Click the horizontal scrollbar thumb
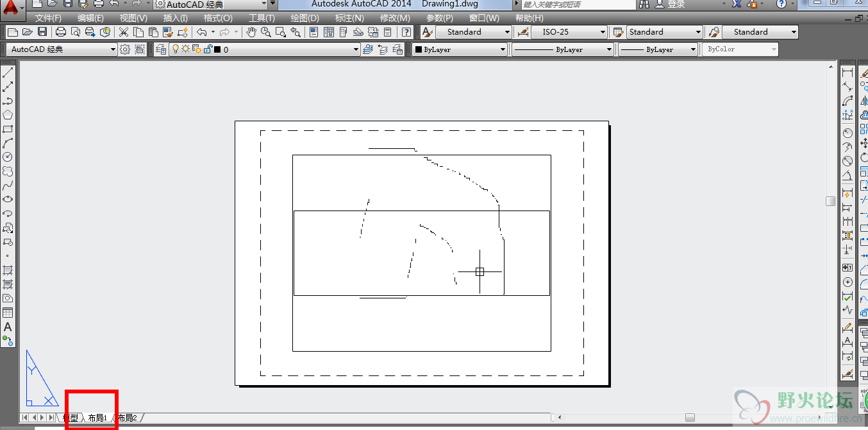 click(x=690, y=417)
